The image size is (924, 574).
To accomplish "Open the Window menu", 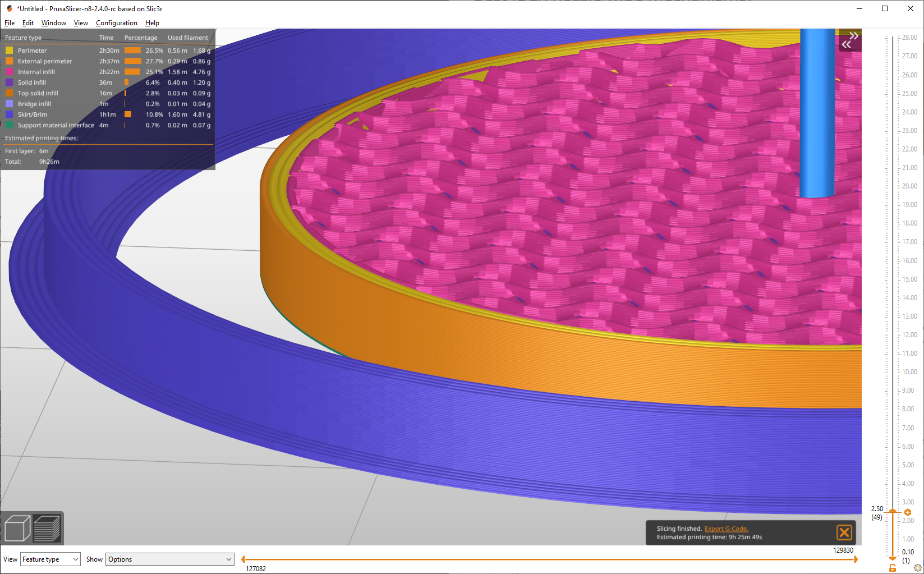I will tap(54, 23).
